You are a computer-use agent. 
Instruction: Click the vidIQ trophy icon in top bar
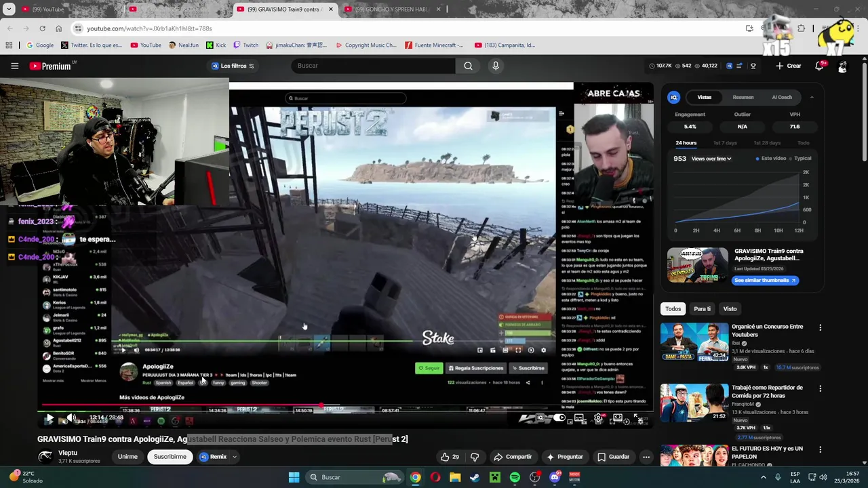[753, 66]
